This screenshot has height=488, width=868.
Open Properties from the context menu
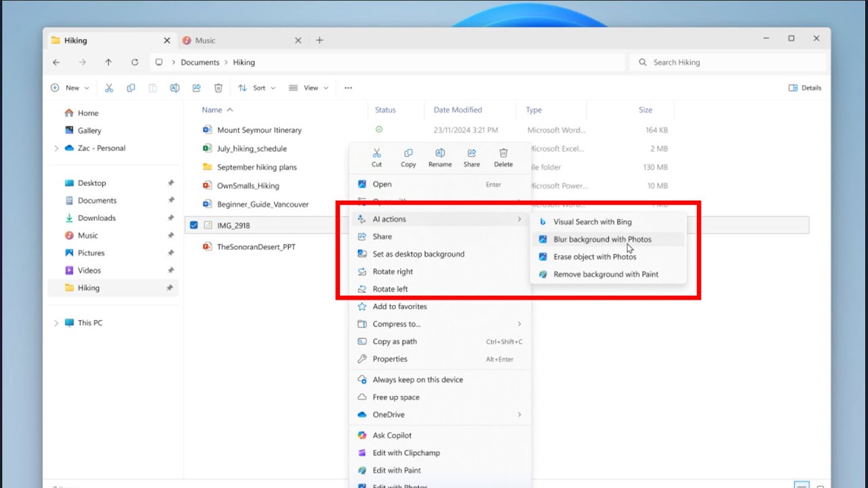pos(439,359)
